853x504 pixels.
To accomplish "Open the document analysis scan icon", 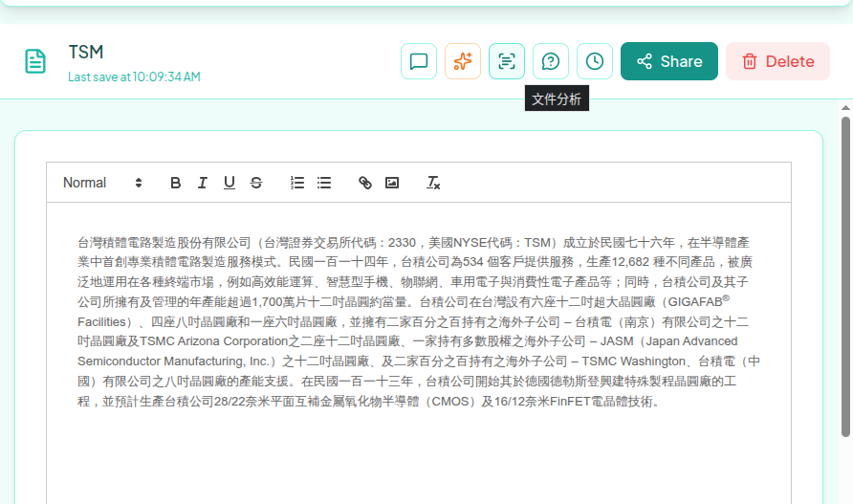I will coord(507,61).
